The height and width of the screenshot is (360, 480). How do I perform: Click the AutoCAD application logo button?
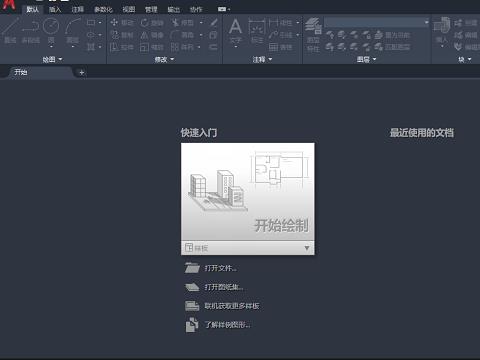(9, 5)
